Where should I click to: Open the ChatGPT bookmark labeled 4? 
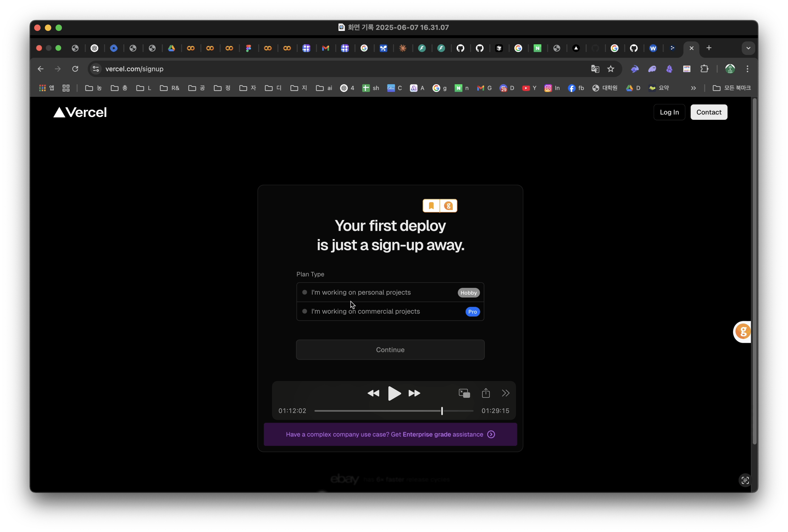click(347, 88)
